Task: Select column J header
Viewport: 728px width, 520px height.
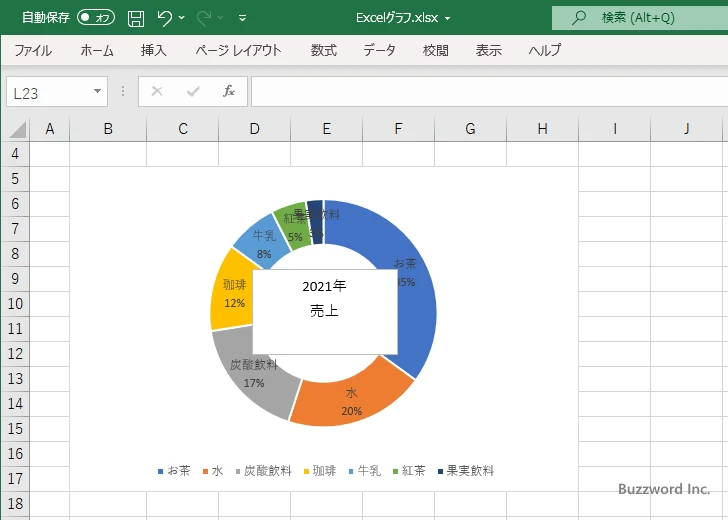Action: point(686,129)
